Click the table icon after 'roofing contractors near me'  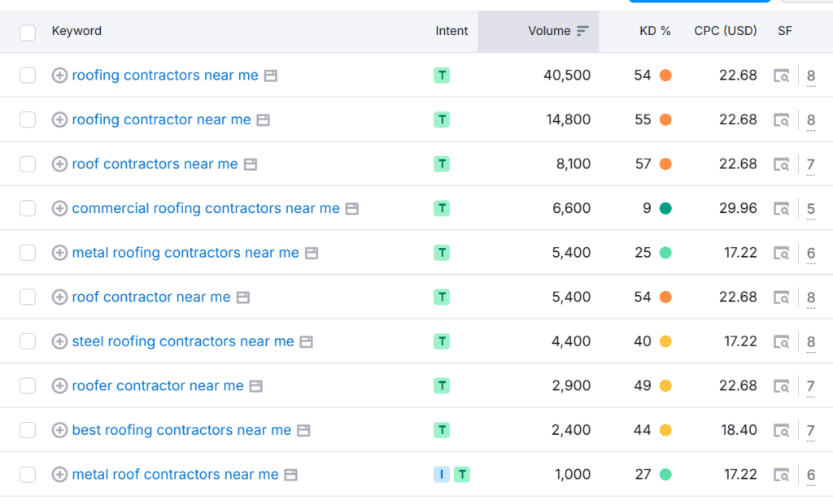point(271,76)
